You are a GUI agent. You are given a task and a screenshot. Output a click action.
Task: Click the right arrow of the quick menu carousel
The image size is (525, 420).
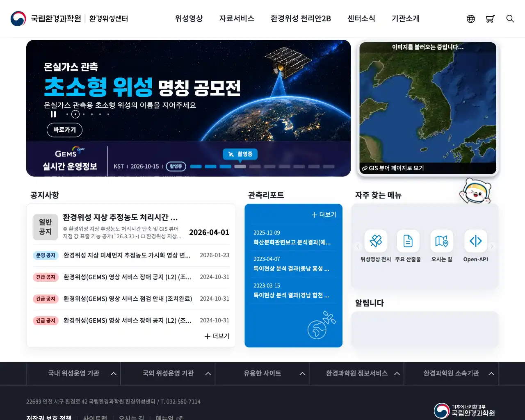point(492,246)
